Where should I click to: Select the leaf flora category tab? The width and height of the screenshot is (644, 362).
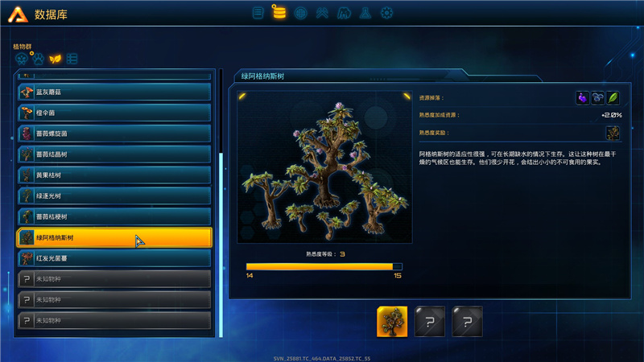[x=55, y=59]
